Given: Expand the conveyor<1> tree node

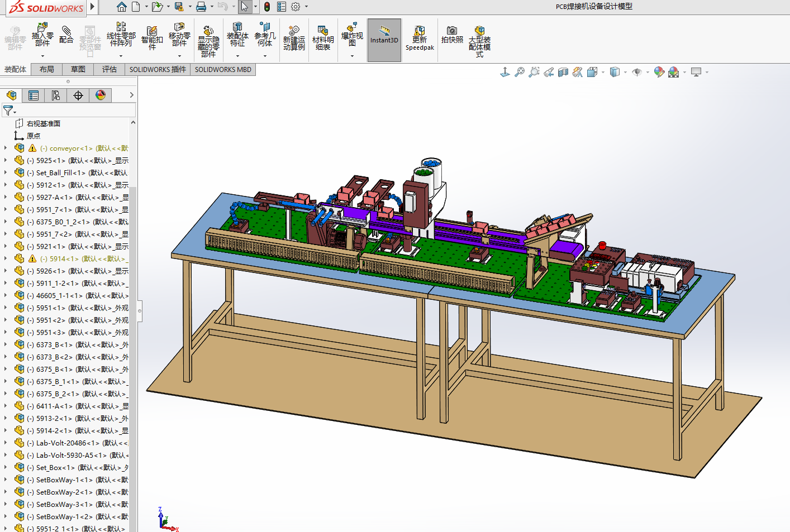Looking at the screenshot, I should tap(6, 148).
